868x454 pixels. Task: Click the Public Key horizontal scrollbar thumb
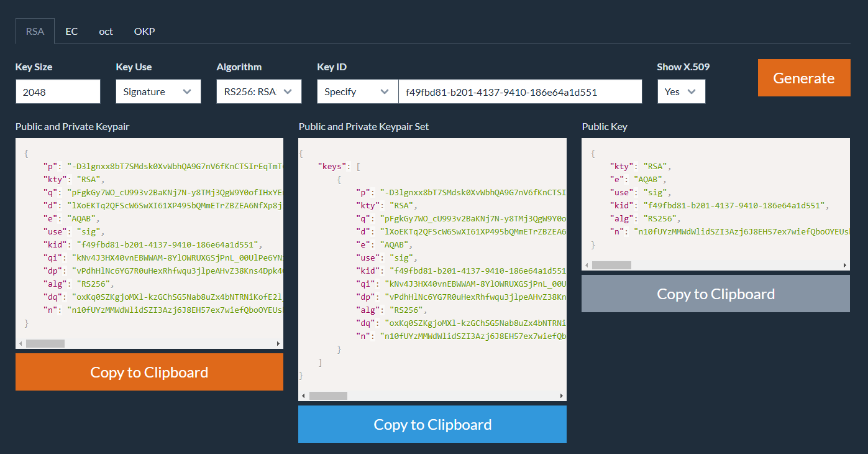611,265
